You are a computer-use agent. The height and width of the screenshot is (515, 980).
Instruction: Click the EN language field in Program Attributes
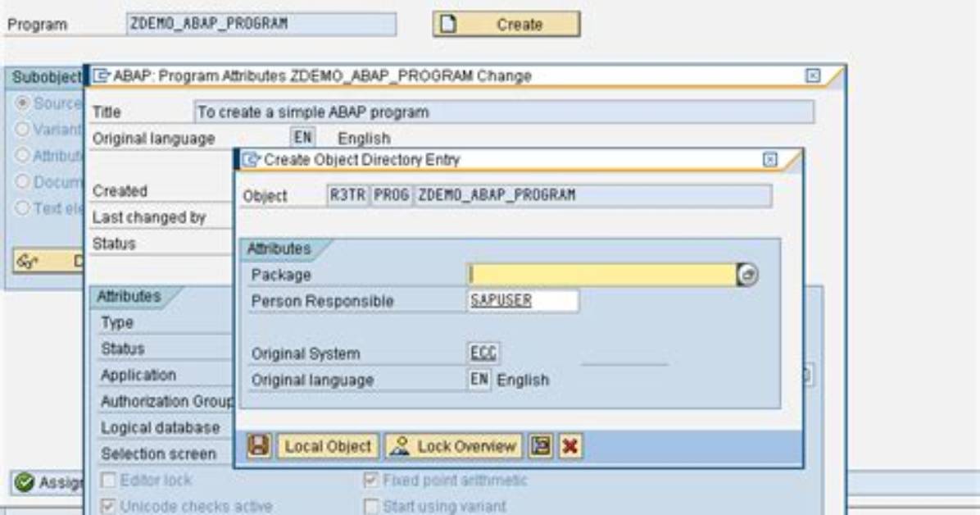pyautogui.click(x=302, y=138)
